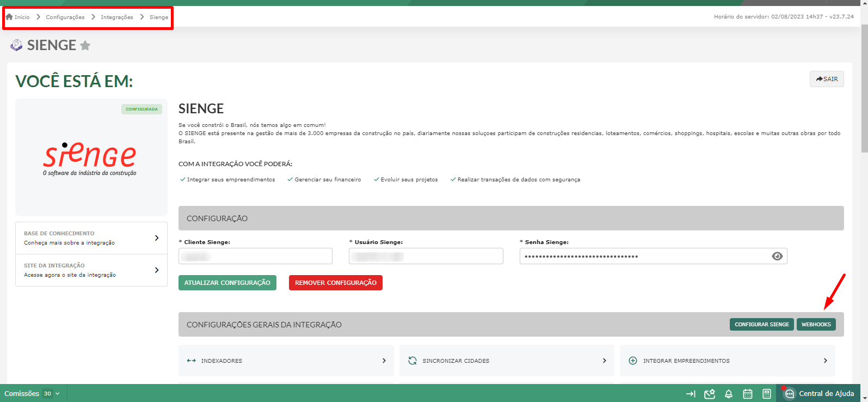Open INDEXADORES card
Image resolution: width=868 pixels, height=402 pixels.
pyautogui.click(x=286, y=361)
